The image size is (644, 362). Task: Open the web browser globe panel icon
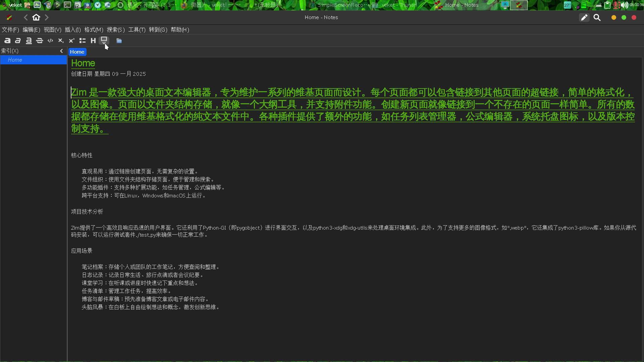[108, 5]
